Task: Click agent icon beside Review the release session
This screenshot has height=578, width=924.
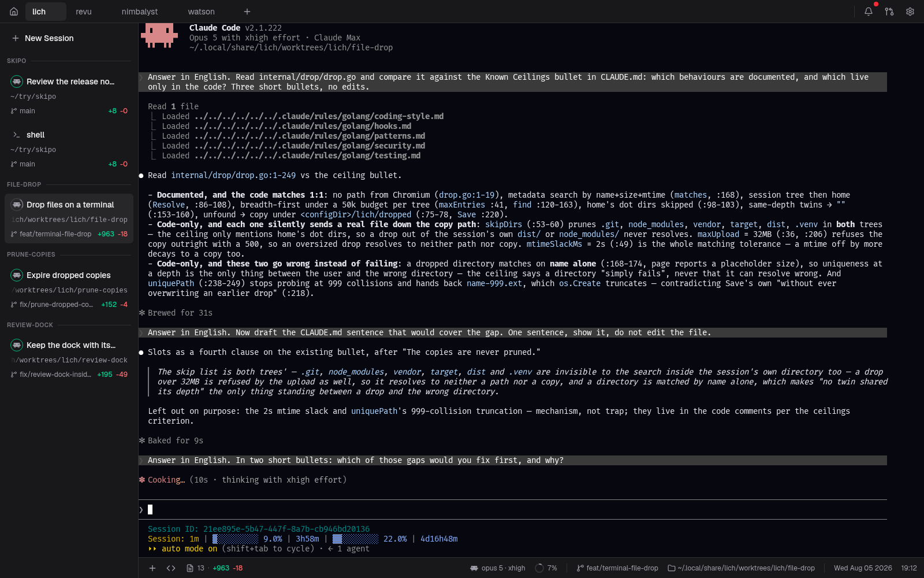Action: point(17,81)
